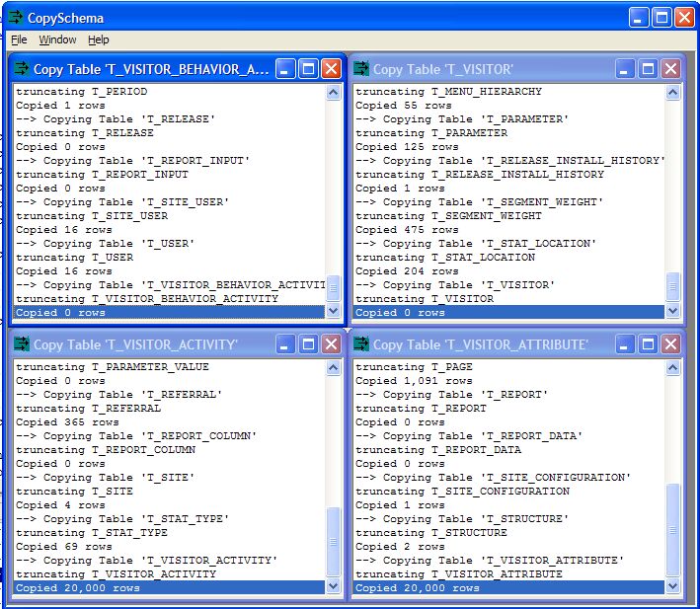Minimize the T_VISITOR_ACTIVITY child window
The image size is (700, 609).
click(x=285, y=344)
